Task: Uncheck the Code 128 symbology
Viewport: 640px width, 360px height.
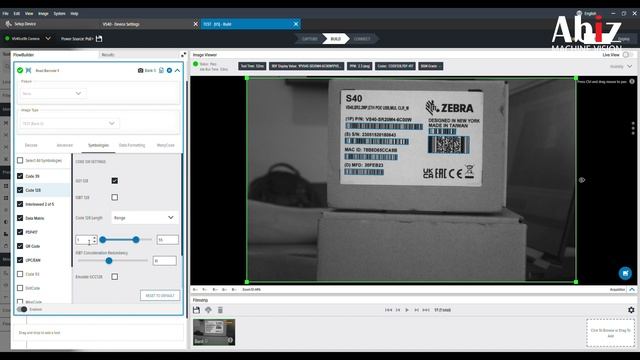Action: 20,190
